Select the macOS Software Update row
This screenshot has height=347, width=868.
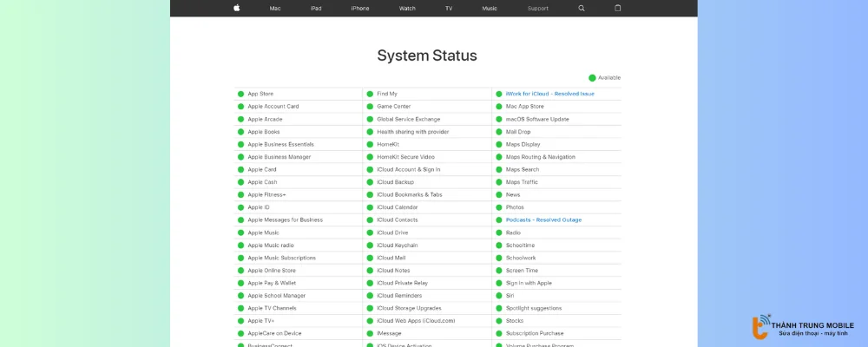point(556,119)
